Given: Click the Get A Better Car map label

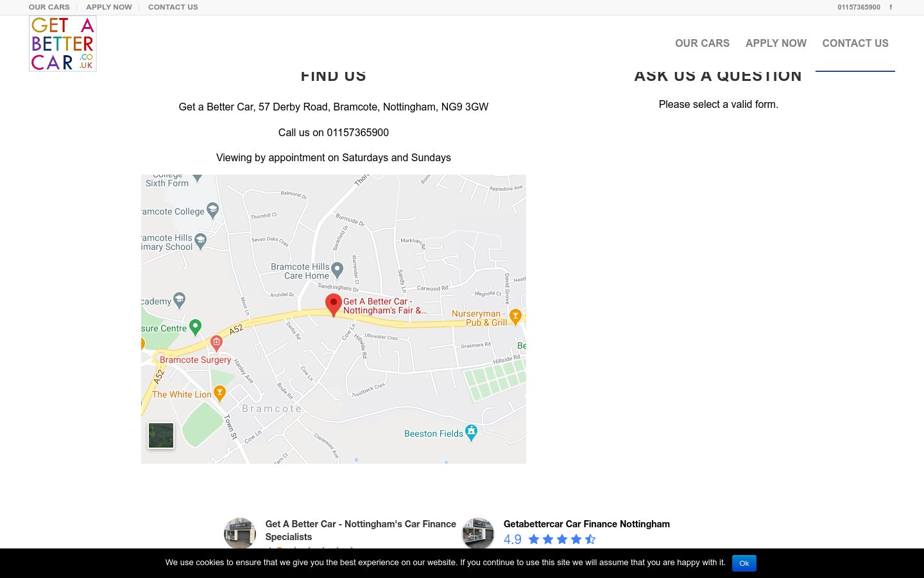Looking at the screenshot, I should pyautogui.click(x=385, y=306).
